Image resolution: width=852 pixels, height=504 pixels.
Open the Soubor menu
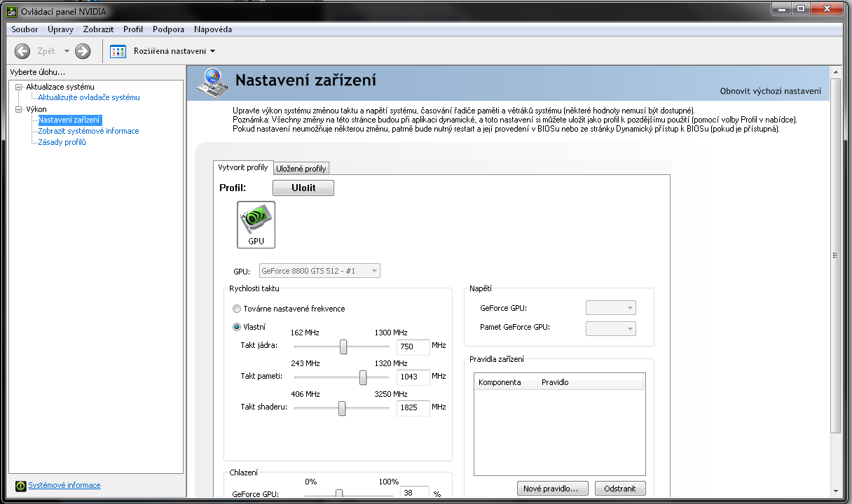pyautogui.click(x=25, y=29)
